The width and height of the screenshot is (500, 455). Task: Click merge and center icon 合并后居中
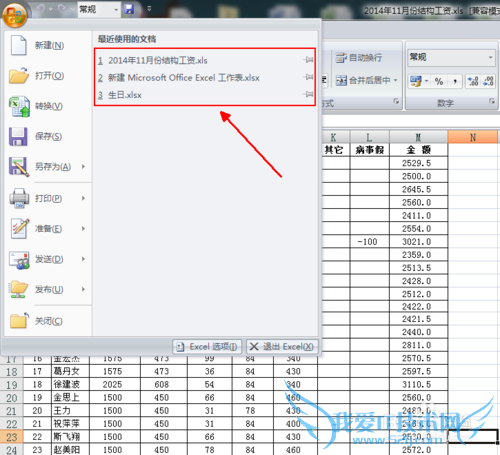coord(341,80)
